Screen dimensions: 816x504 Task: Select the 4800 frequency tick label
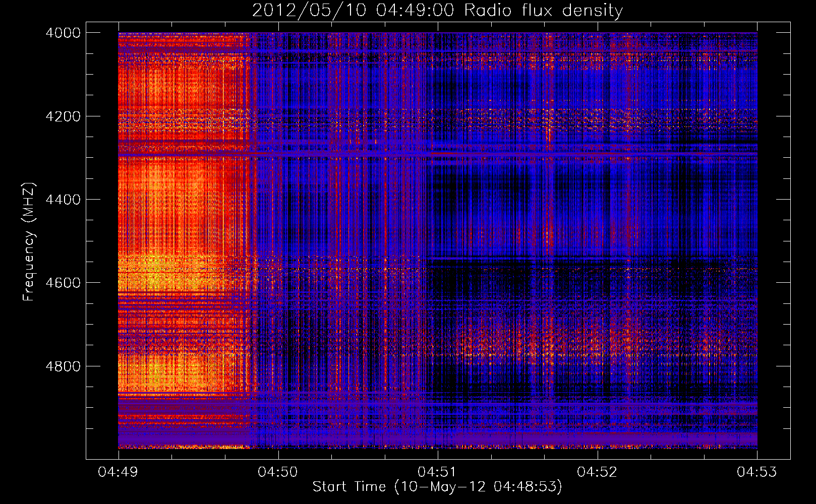63,366
